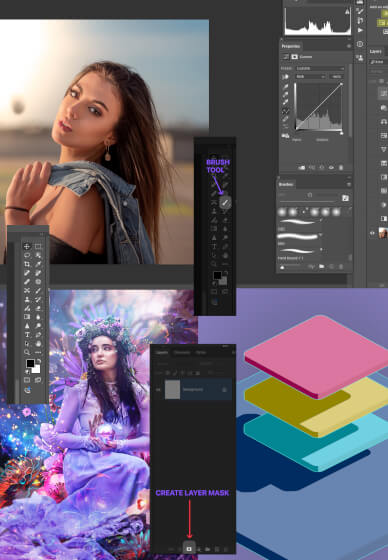Open the RGB channel dropdown in Properties
Image resolution: width=388 pixels, height=560 pixels.
(310, 76)
